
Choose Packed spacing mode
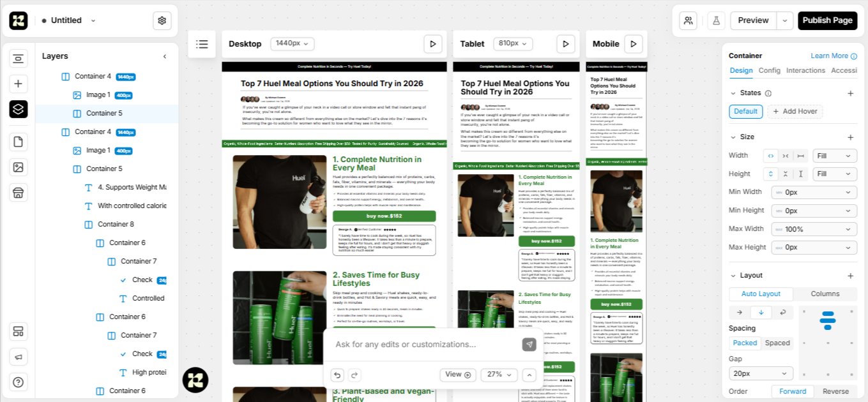[745, 343]
